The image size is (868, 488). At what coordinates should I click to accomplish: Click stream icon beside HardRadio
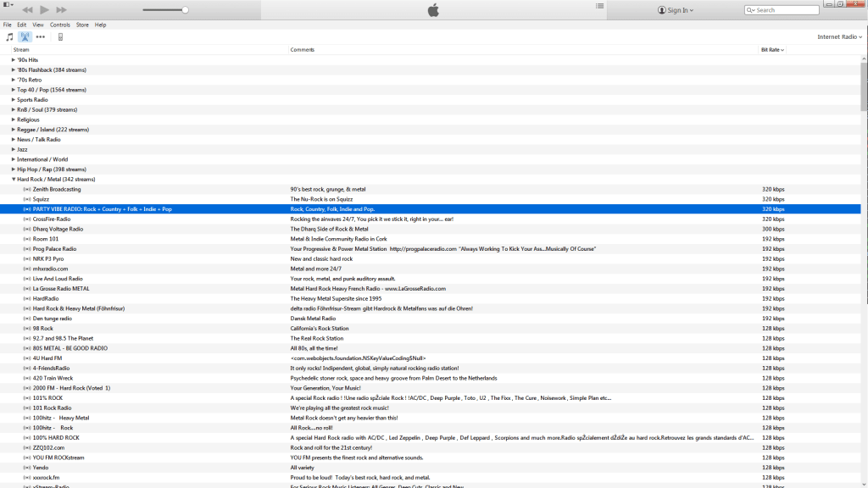(26, 299)
